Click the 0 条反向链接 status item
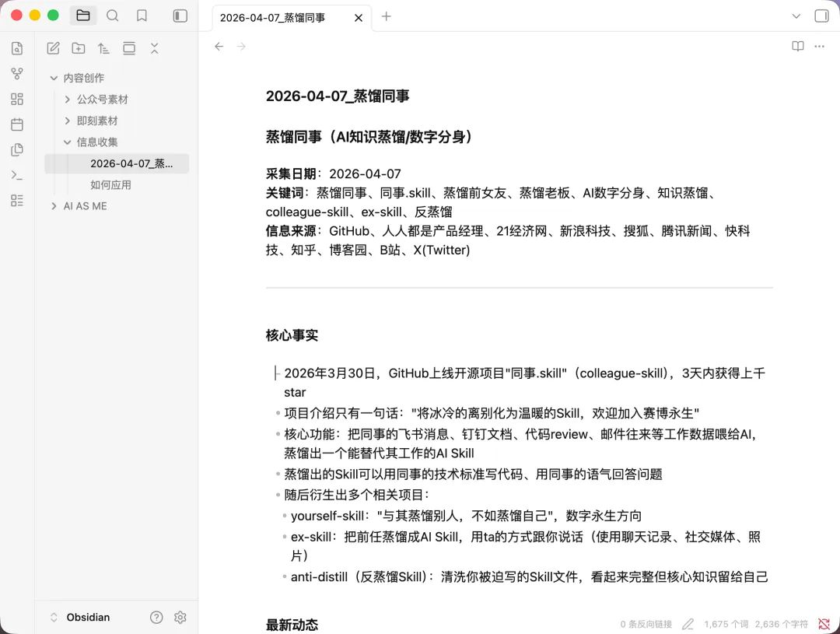 [646, 624]
